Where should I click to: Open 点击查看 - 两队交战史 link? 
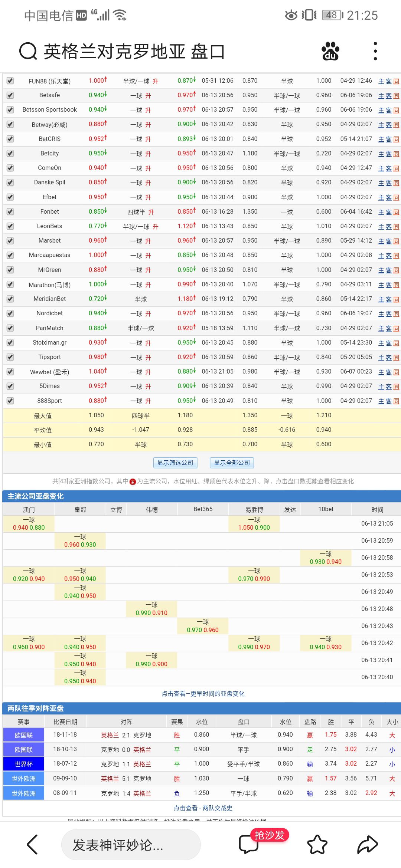[x=203, y=808]
